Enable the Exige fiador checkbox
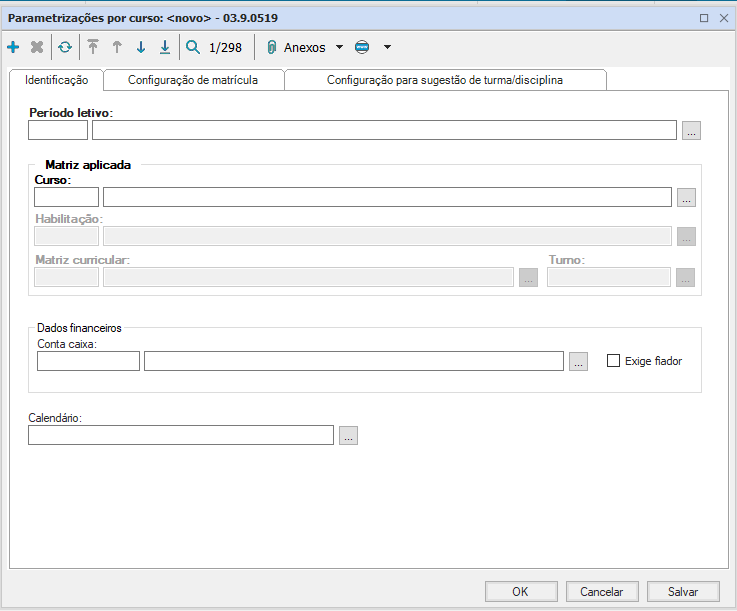 click(614, 361)
